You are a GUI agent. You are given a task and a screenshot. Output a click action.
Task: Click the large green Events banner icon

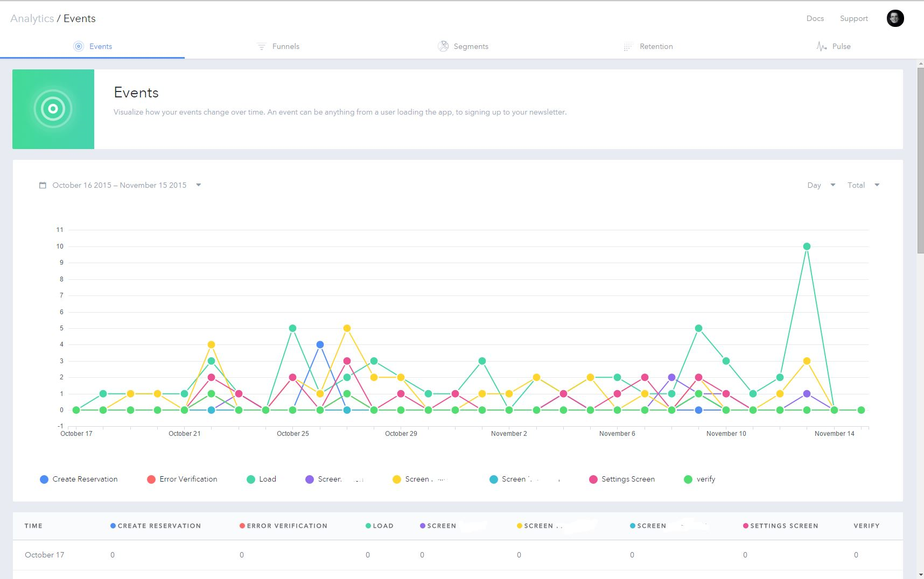click(53, 109)
